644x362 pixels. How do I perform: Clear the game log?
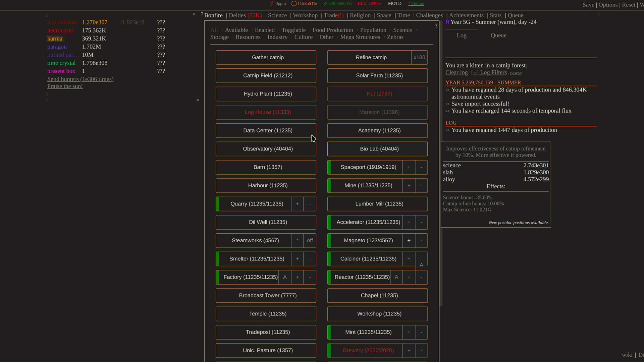point(457,72)
